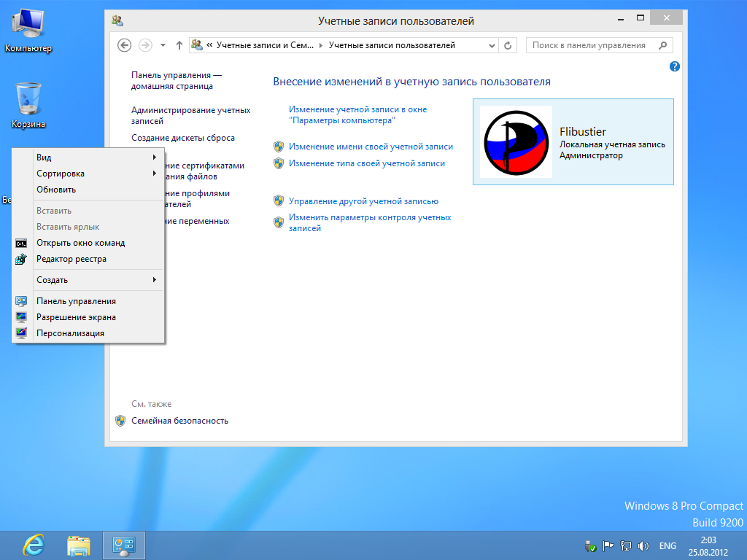Open the recent locations dropdown arrow

tap(163, 45)
